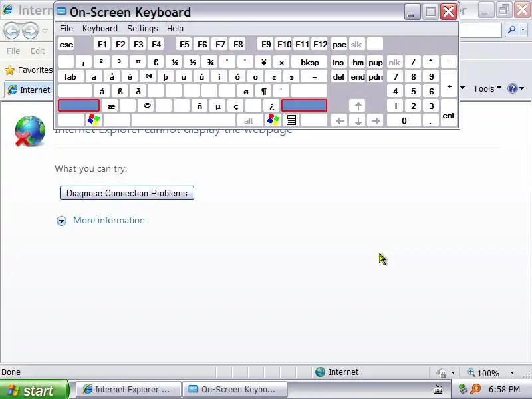Screen dimensions: 532x399
Task: Toggle the highlighted right shift key
Action: pos(304,106)
